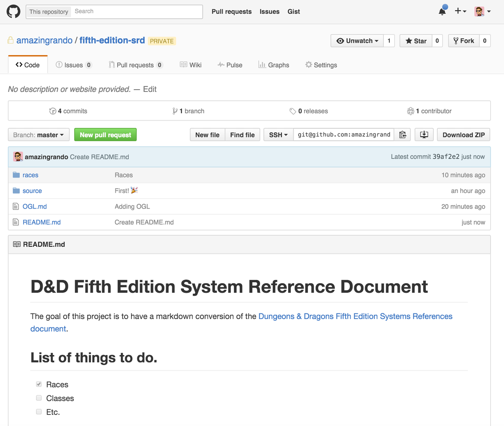Star this repository
Image resolution: width=504 pixels, height=426 pixels.
click(416, 41)
